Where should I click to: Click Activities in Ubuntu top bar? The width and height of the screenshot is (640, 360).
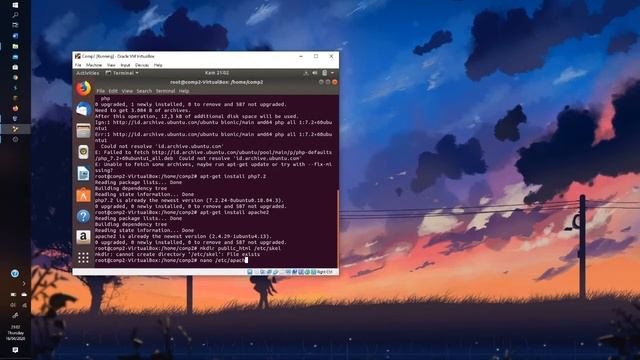88,73
